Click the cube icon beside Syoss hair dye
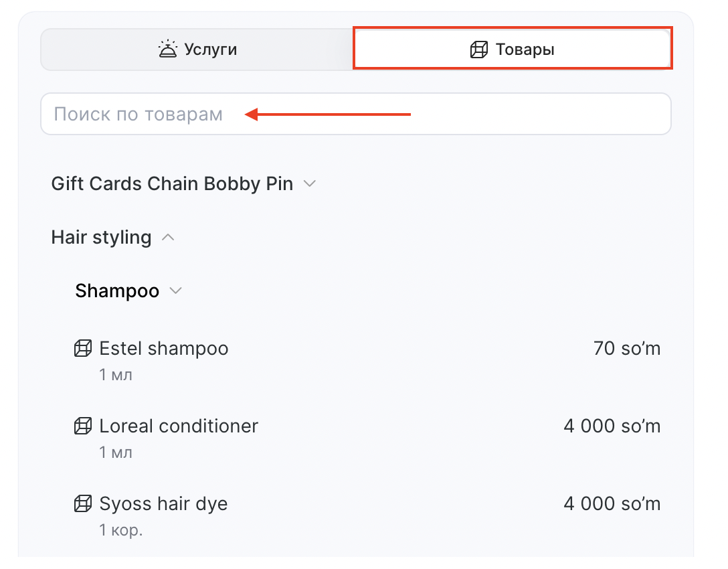 82,504
